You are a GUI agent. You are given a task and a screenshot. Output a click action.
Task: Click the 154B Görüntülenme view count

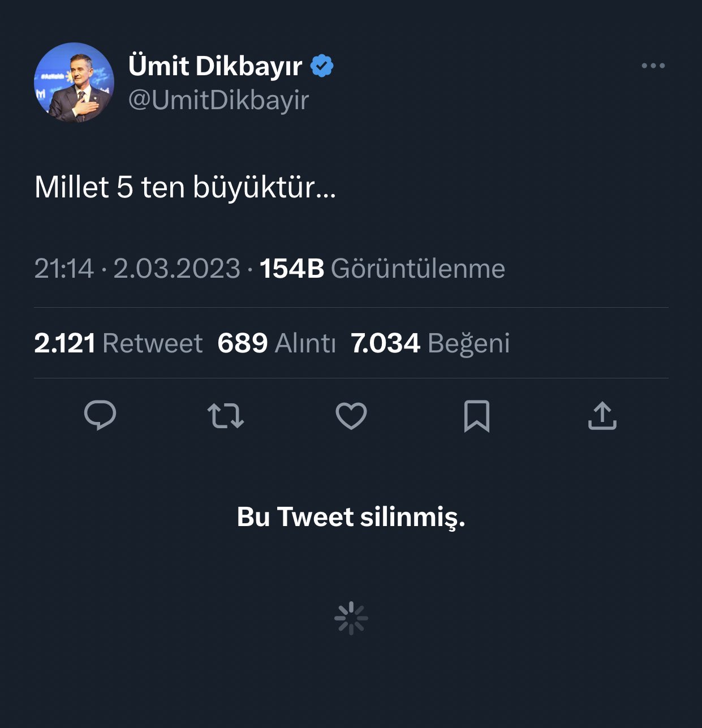(x=382, y=269)
